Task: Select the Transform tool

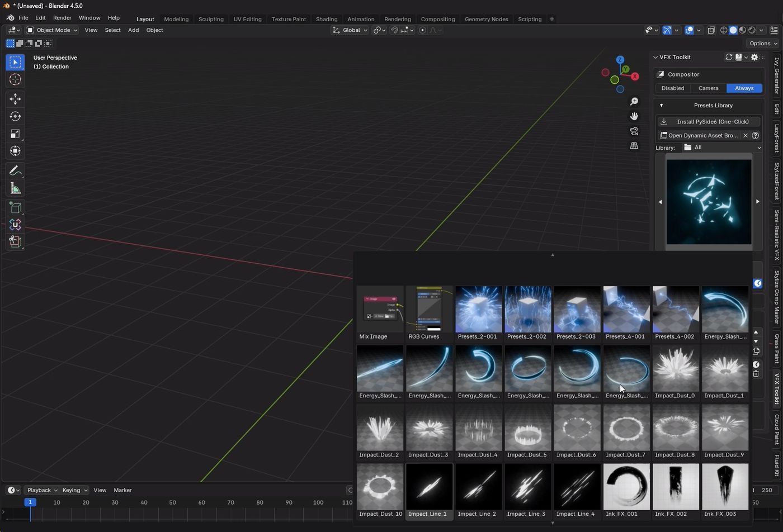Action: [15, 151]
